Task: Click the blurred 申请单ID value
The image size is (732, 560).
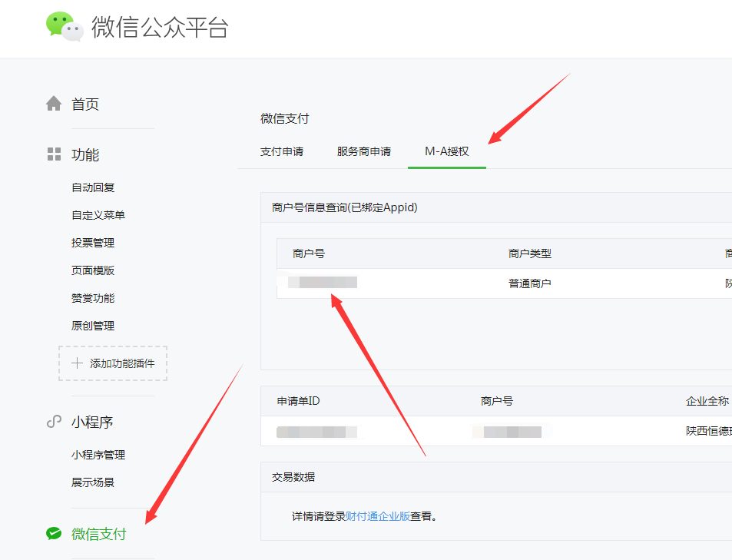Action: tap(317, 432)
